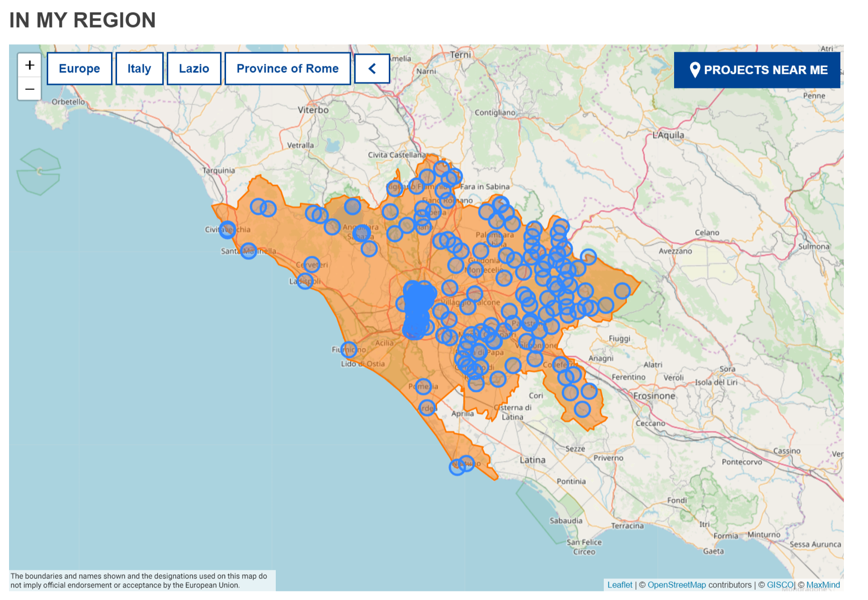The height and width of the screenshot is (600, 868).
Task: Open the project marker at Fiumicino
Action: [x=349, y=349]
